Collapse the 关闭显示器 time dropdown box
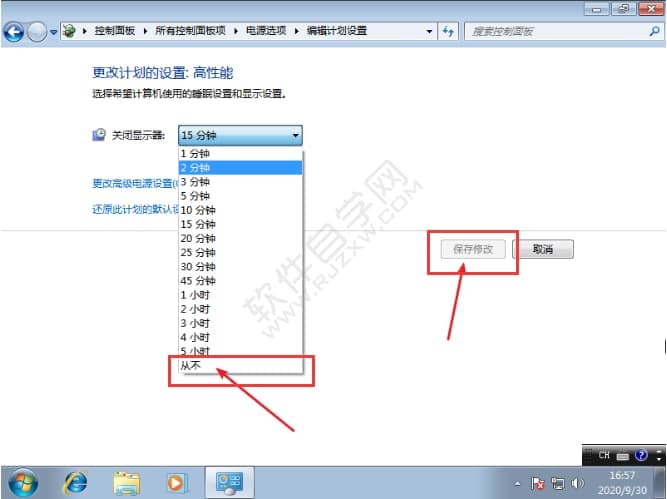Image resolution: width=667 pixels, height=499 pixels. (x=240, y=135)
